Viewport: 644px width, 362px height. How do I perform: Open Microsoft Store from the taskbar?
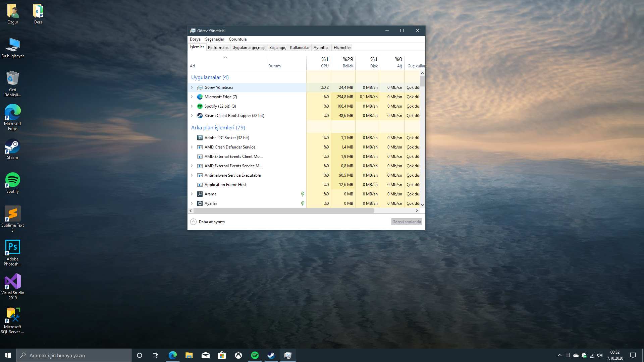coord(222,355)
